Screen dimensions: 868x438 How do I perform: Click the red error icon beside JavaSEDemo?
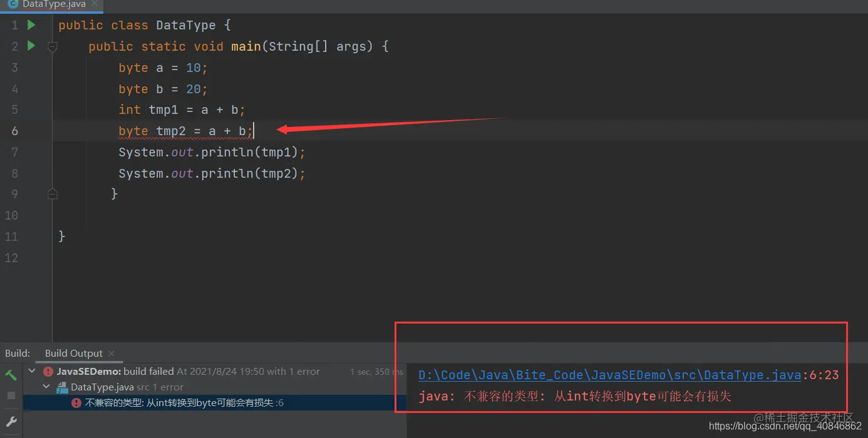(x=48, y=371)
